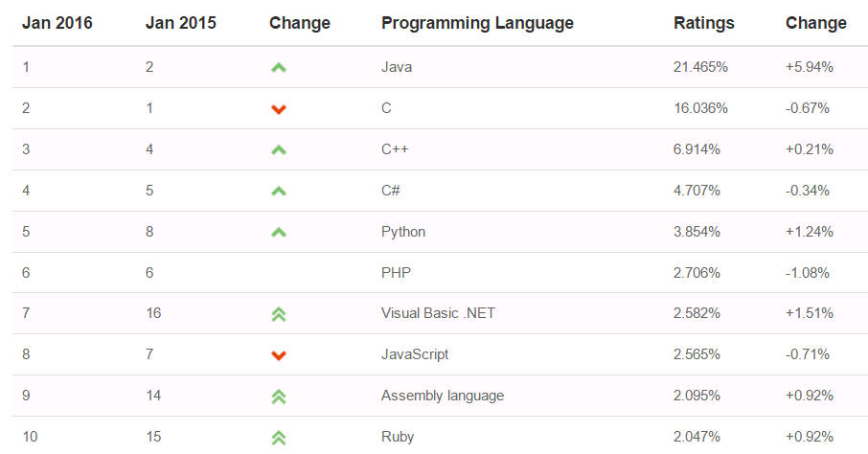Image resolution: width=868 pixels, height=454 pixels.
Task: Click the red down arrow beside JavaScript
Action: 279,355
